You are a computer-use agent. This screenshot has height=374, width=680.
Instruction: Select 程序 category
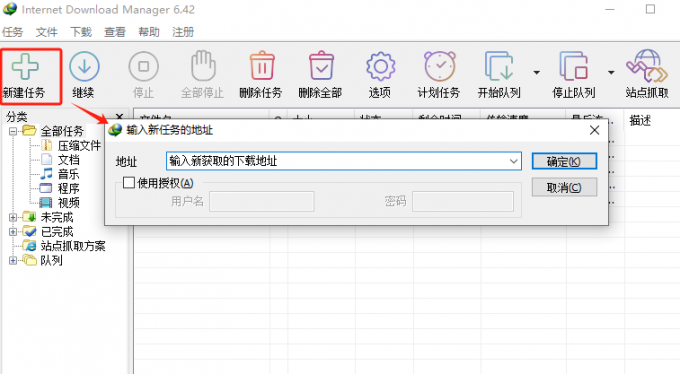click(69, 189)
